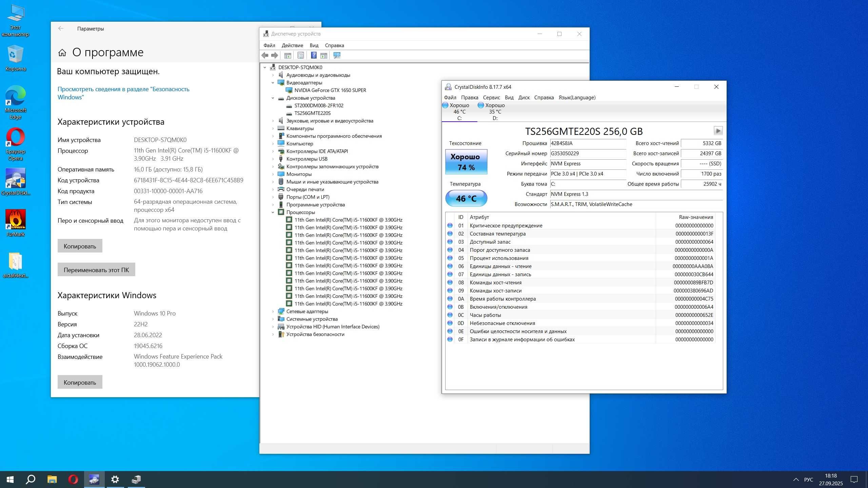The image size is (868, 488).
Task: Open the notification center icon
Action: click(x=854, y=480)
